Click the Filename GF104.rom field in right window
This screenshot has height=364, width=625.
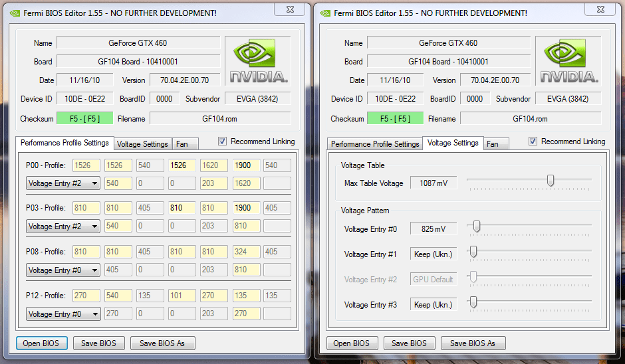point(531,119)
